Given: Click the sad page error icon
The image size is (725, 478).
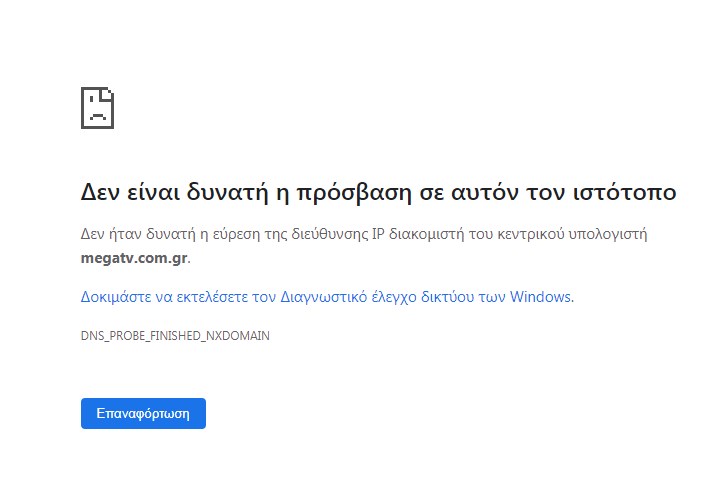Looking at the screenshot, I should [x=98, y=108].
